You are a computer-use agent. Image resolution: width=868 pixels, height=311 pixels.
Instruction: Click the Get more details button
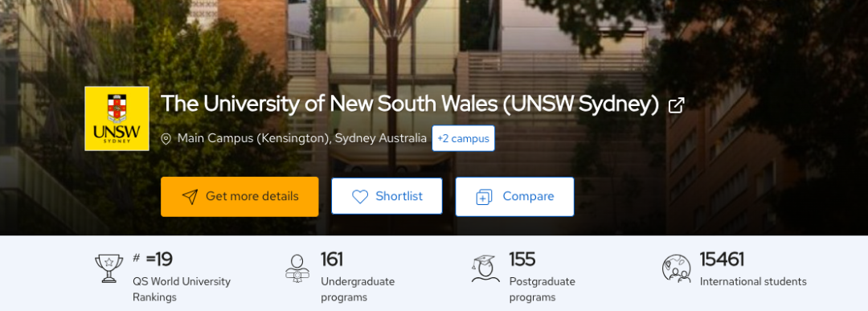(x=240, y=196)
